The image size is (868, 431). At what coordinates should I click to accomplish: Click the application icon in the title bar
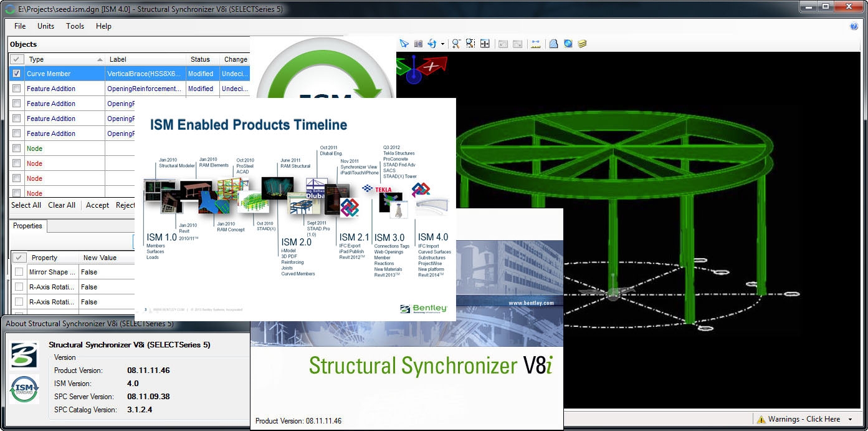coord(10,9)
